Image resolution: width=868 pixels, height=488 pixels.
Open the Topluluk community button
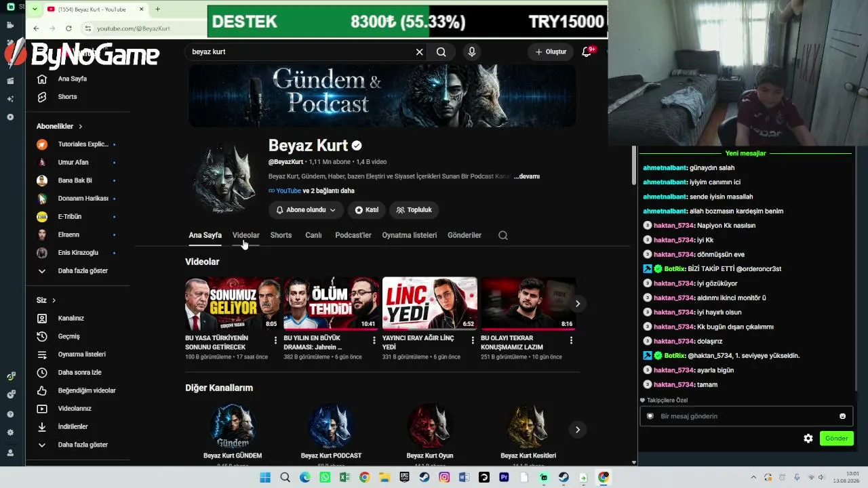414,210
